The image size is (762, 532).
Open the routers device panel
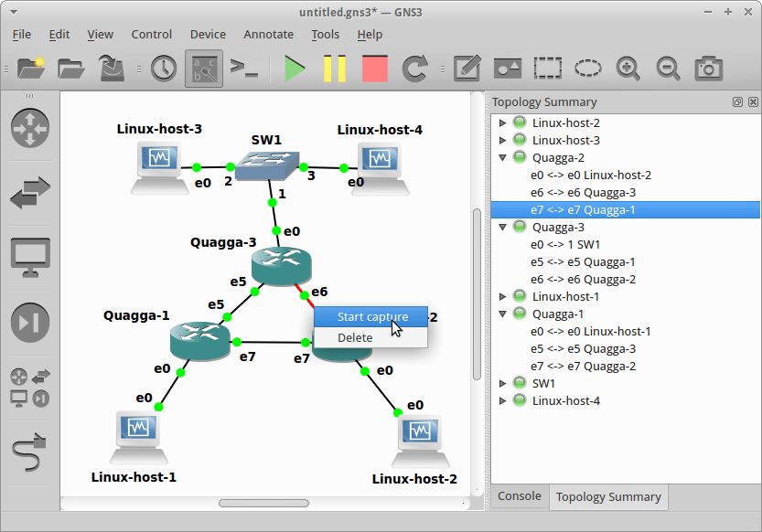click(29, 130)
